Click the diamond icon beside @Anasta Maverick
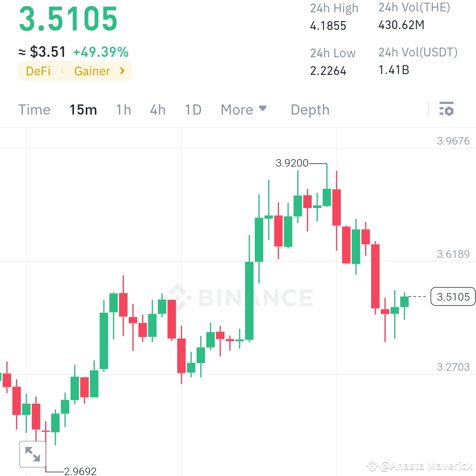The image size is (476, 476). tap(372, 466)
